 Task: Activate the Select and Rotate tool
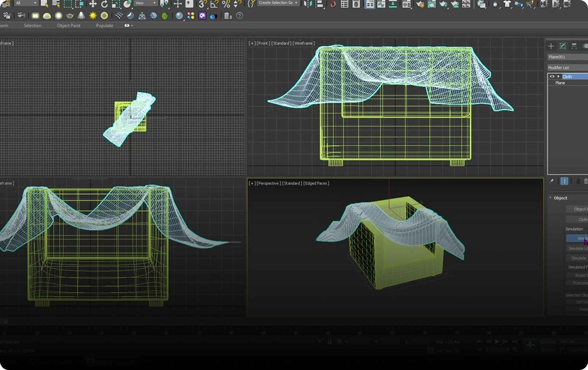click(104, 4)
